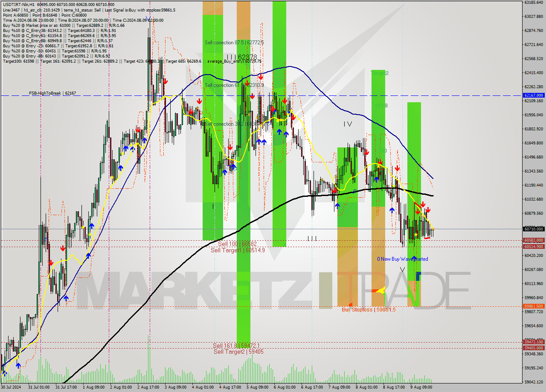Select the 'Buy Stoploss | 59861.5' label
The height and width of the screenshot is (392, 546).
[369, 310]
